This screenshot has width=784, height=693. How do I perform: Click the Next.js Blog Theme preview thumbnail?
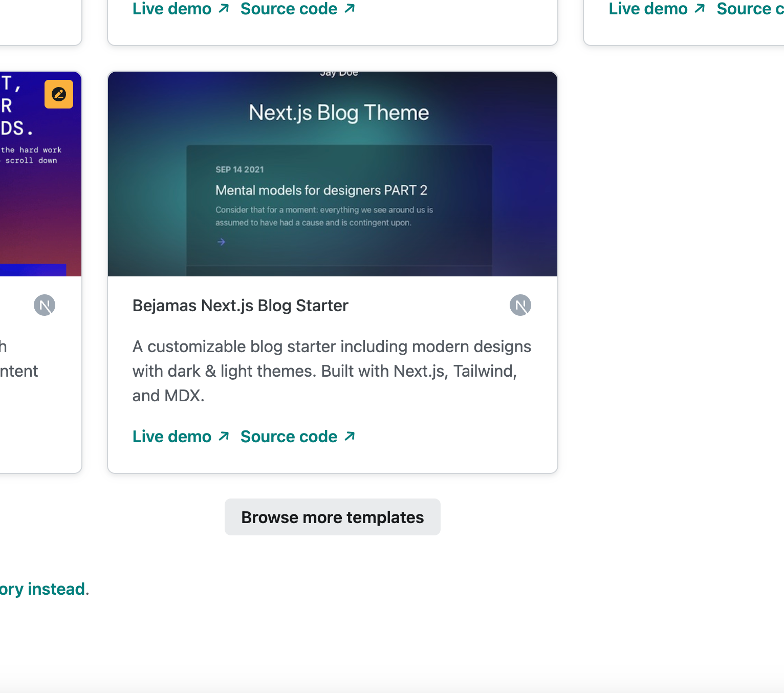click(x=333, y=174)
